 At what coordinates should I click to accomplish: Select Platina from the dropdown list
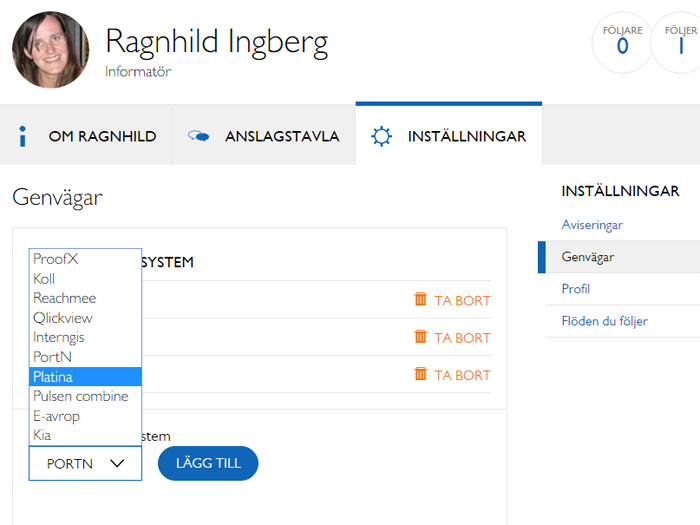pyautogui.click(x=85, y=377)
